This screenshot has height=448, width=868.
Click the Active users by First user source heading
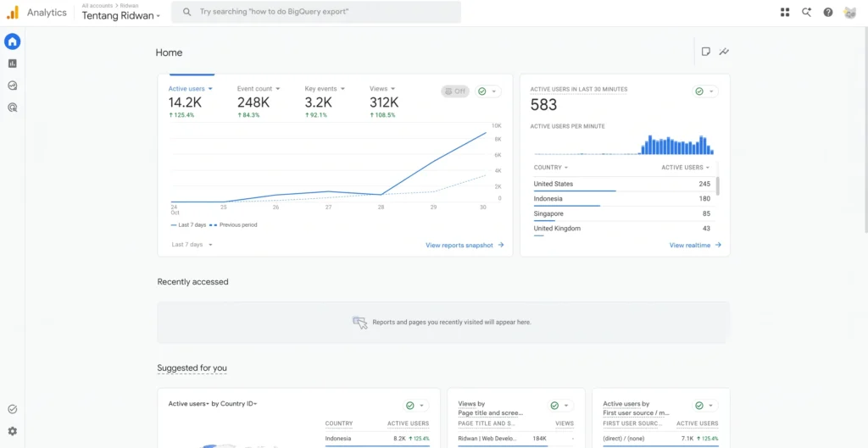(637, 408)
